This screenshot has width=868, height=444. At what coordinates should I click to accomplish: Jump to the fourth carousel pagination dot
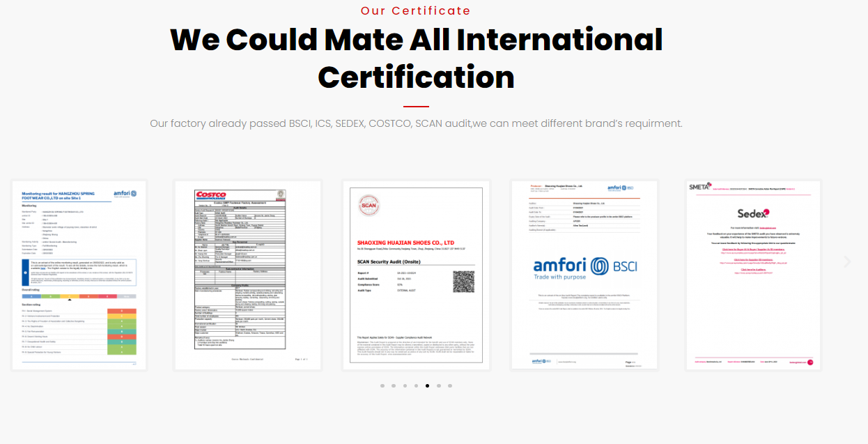(x=416, y=385)
